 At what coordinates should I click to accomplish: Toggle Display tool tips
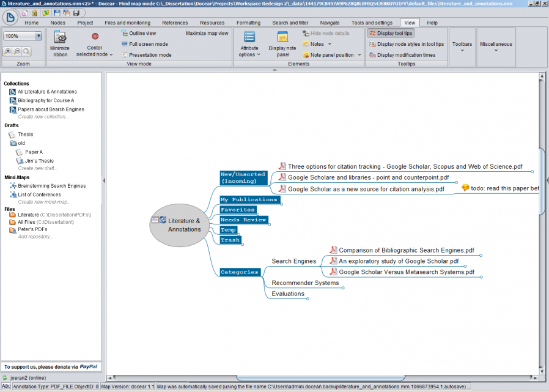[391, 33]
